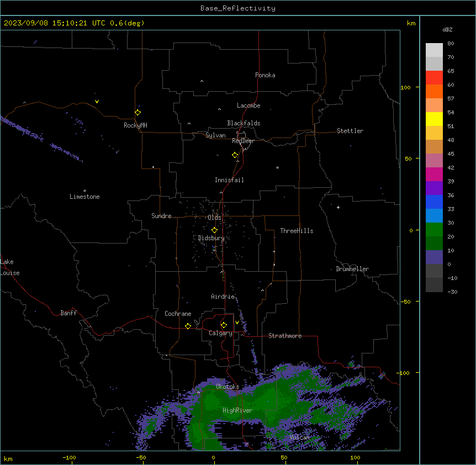Select the diamond marker between Olds and Didsbury
Screen dimensions: 476x465
pos(215,230)
